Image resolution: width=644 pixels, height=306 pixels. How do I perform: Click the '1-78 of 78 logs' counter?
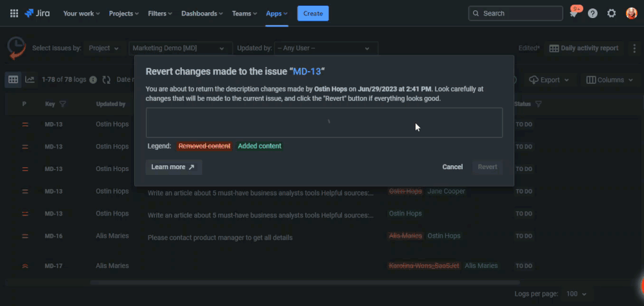(x=64, y=79)
